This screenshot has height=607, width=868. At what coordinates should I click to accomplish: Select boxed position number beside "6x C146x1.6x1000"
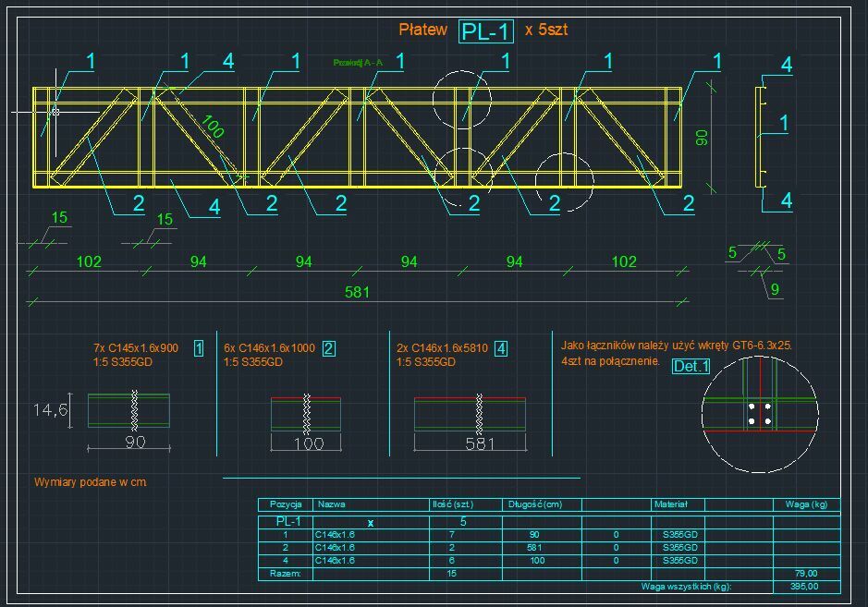pos(329,348)
